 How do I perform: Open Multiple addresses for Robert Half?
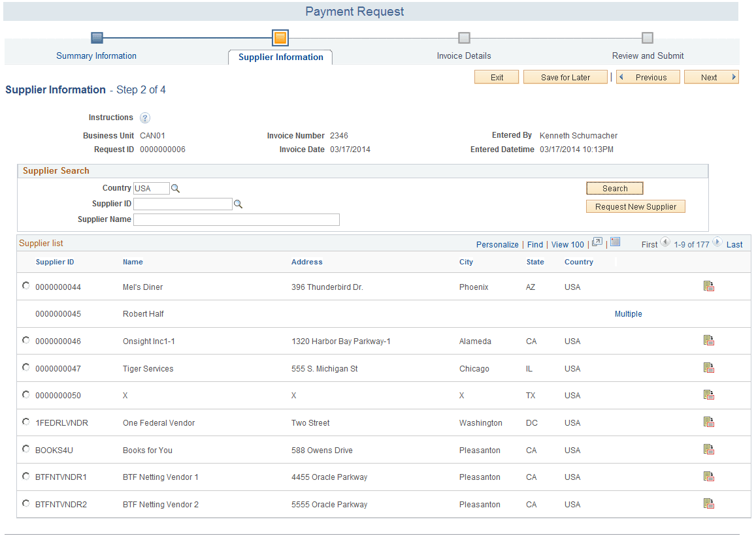click(628, 313)
